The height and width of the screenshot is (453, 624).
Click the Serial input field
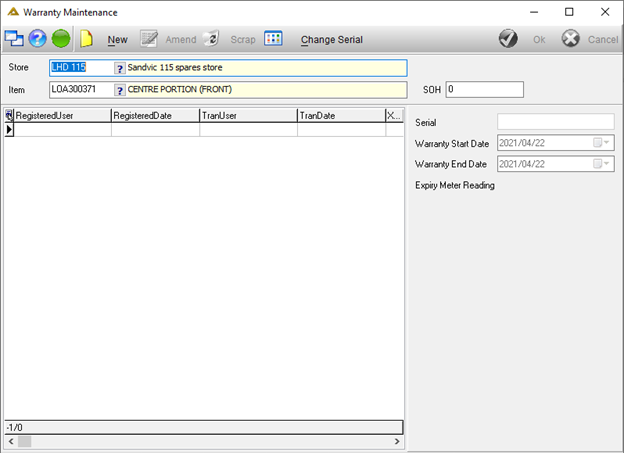coord(556,122)
